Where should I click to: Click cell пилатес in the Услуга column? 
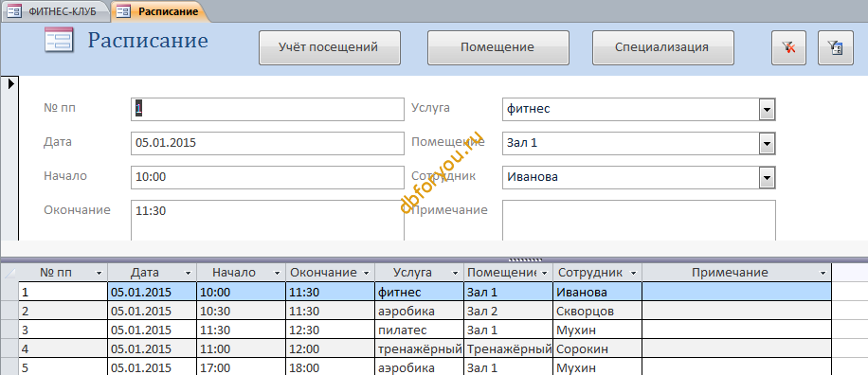[x=420, y=330]
